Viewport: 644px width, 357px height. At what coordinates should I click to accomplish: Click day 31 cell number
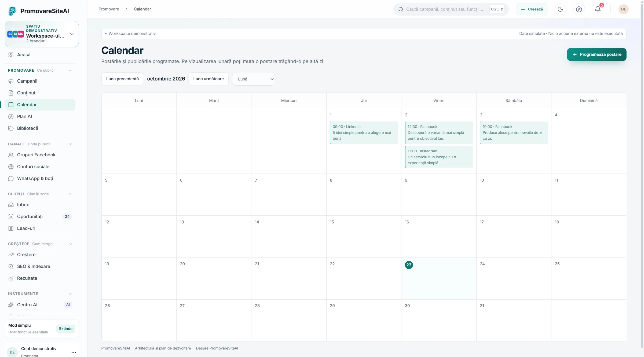point(482,306)
